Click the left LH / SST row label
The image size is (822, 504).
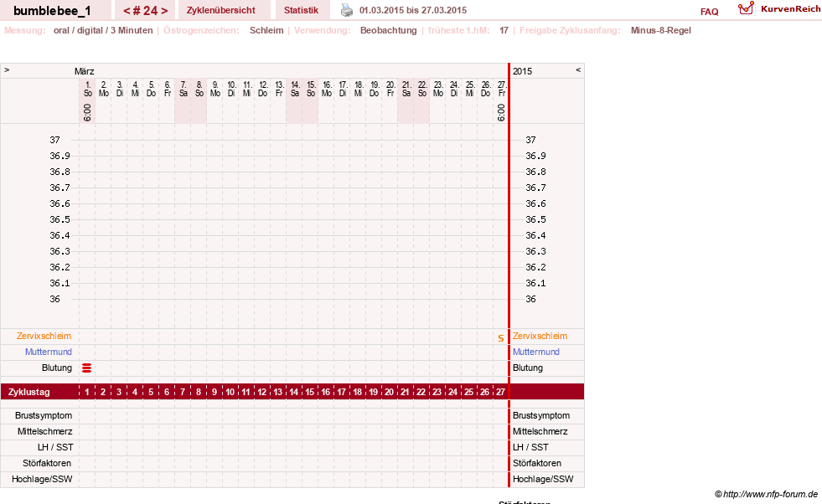(x=55, y=447)
